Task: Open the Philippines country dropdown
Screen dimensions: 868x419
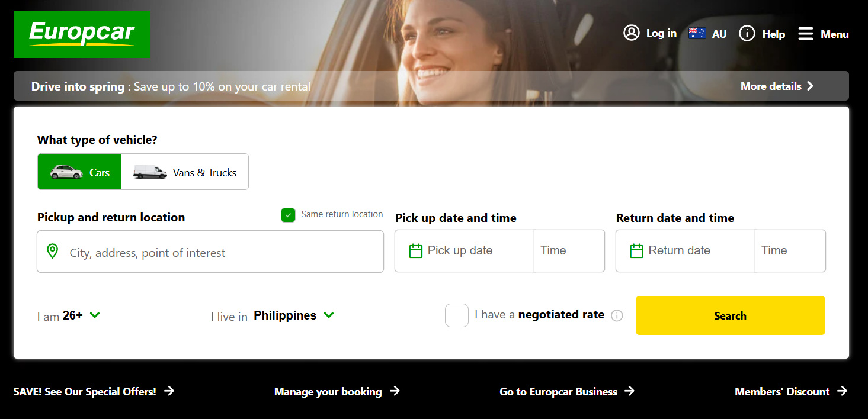Action: coord(329,315)
